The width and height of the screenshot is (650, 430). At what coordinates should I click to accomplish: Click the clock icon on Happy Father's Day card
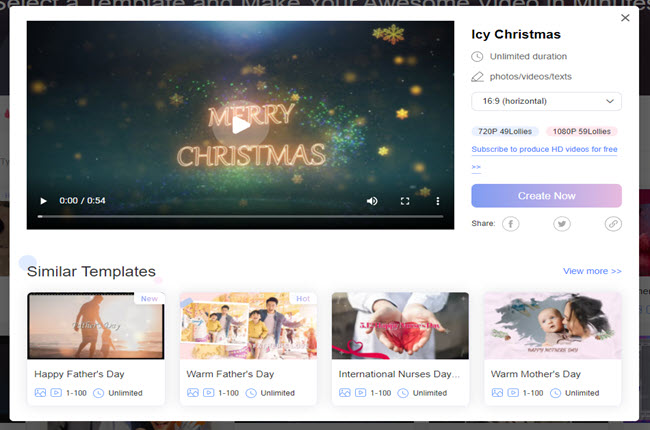[98, 393]
